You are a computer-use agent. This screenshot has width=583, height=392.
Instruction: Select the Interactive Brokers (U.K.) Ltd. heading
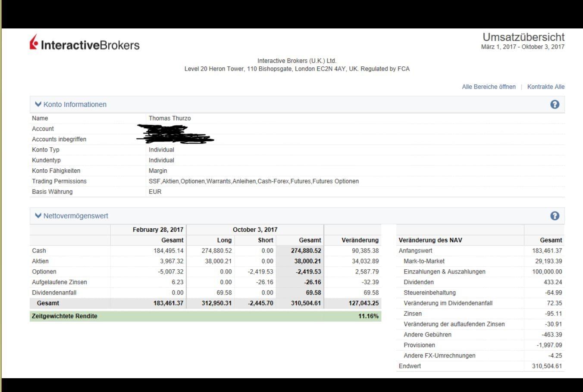297,61
